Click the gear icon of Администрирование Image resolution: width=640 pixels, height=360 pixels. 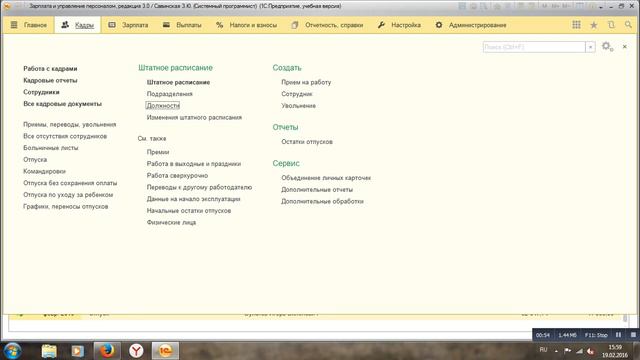click(x=439, y=25)
